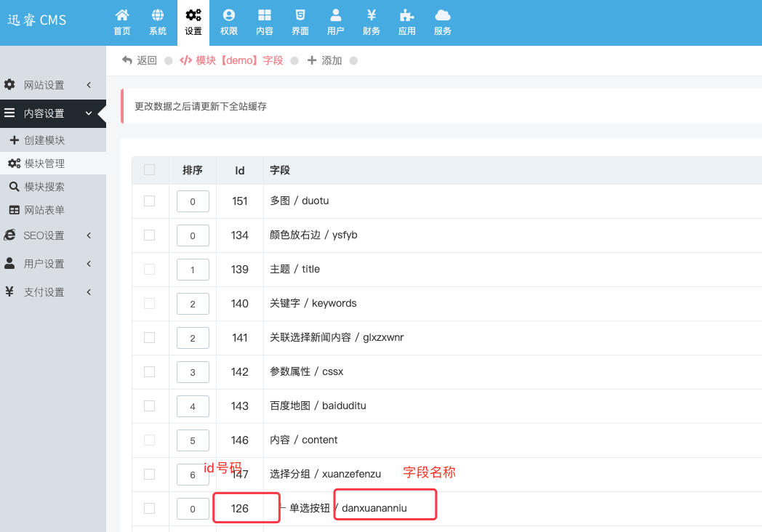Edit the sort order box for 主题 / title
Screen dimensions: 762x532
[x=193, y=270]
